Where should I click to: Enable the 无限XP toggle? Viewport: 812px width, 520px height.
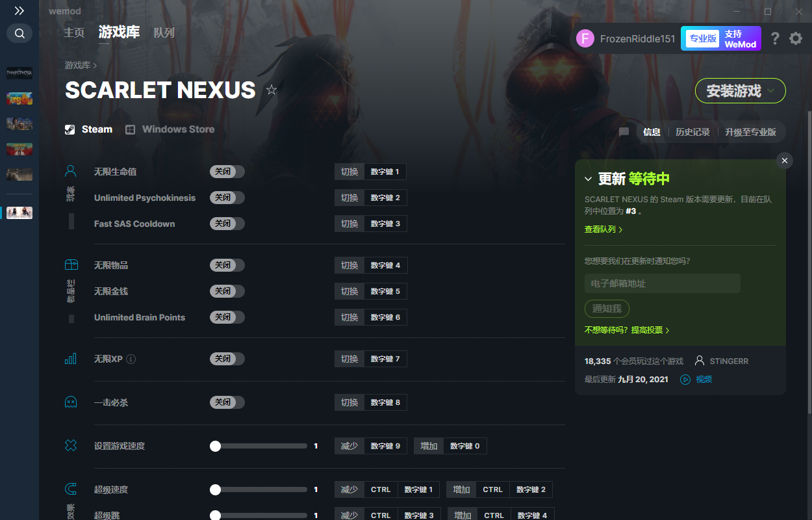coord(227,359)
